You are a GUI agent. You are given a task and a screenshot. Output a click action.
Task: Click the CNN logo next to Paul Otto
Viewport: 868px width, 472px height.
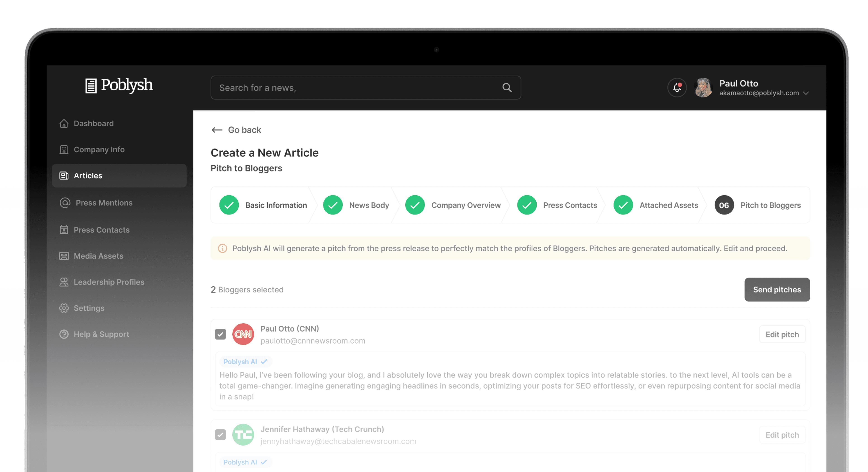click(x=243, y=334)
